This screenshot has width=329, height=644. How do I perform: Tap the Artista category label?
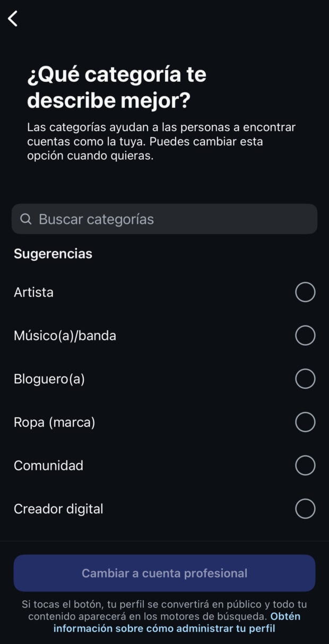(33, 293)
